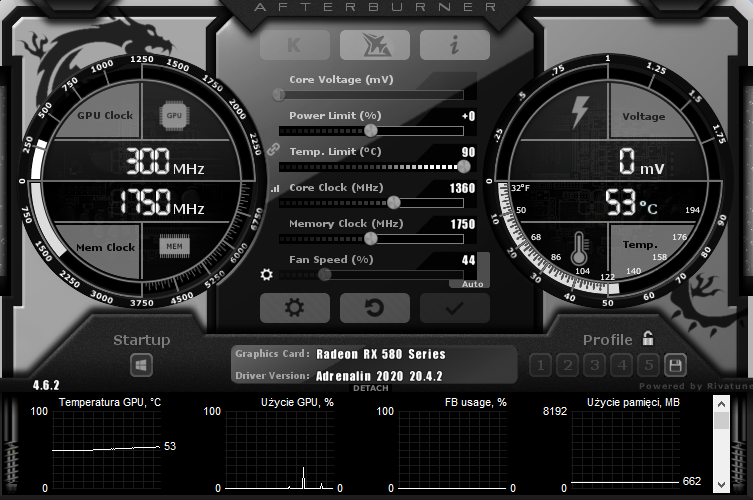Click the 53 °C temperature readout
Viewport: 753px width, 500px height.
click(x=631, y=202)
